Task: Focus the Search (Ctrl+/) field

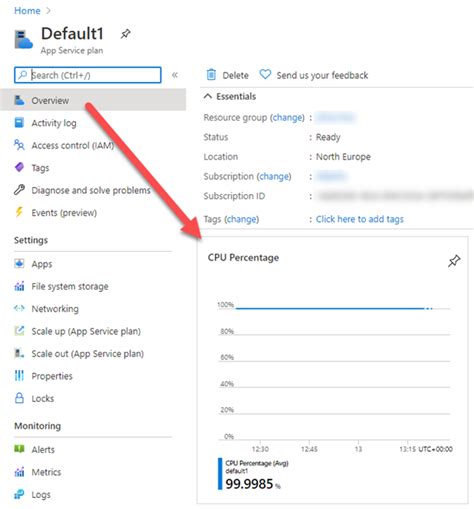Action: click(x=88, y=75)
